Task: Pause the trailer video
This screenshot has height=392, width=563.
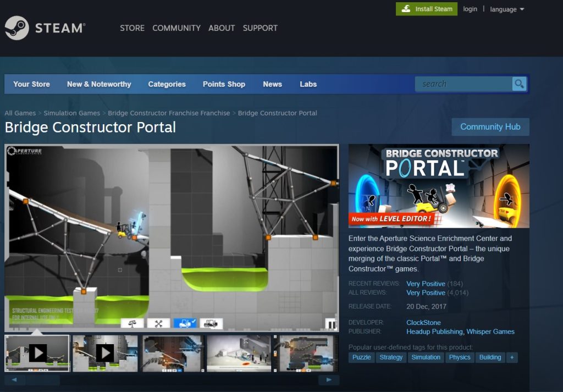Action: [x=331, y=324]
